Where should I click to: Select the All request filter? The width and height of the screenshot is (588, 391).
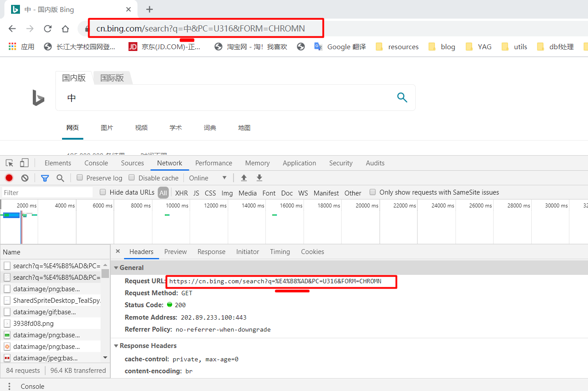[164, 193]
